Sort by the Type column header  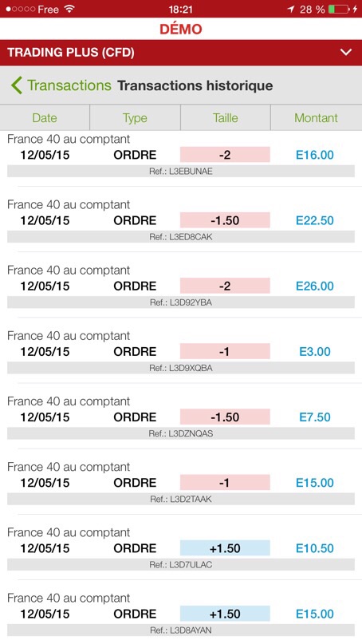pos(135,118)
